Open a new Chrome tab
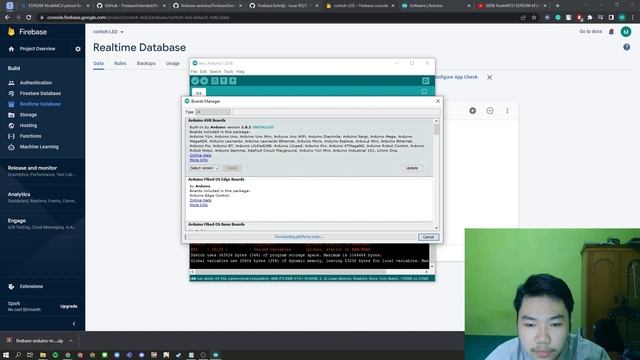 click(x=558, y=6)
